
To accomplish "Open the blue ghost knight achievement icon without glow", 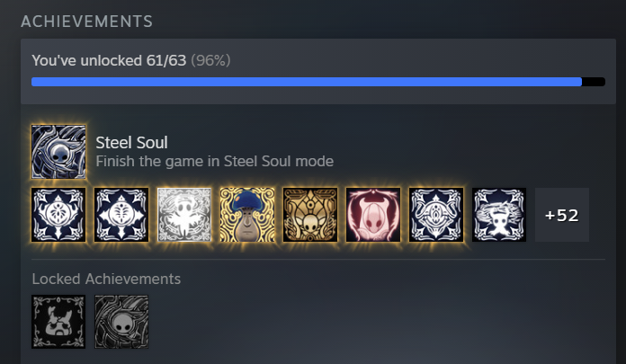I will point(499,215).
